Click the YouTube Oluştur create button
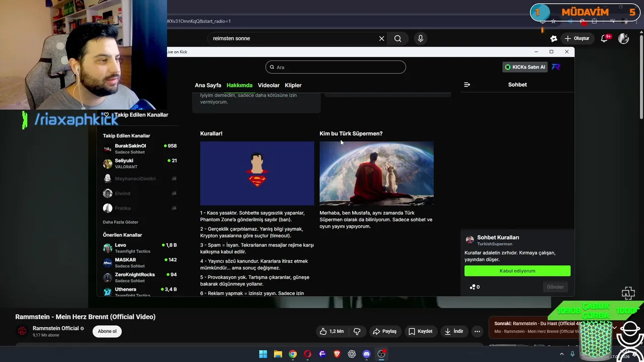Image resolution: width=644 pixels, height=362 pixels. coord(577,38)
